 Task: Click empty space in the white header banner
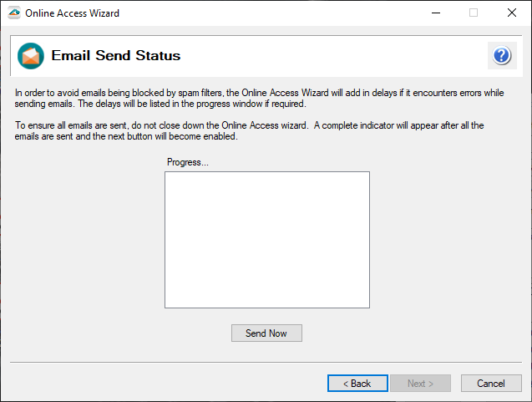point(334,56)
